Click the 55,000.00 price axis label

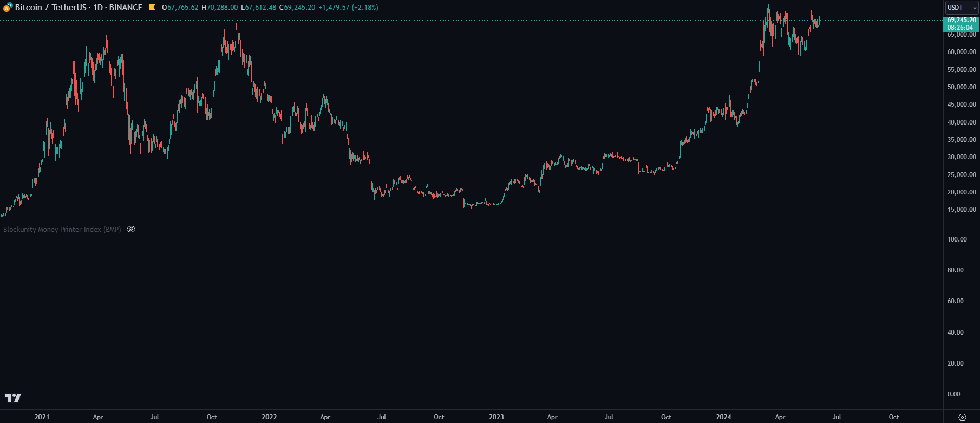click(x=962, y=70)
